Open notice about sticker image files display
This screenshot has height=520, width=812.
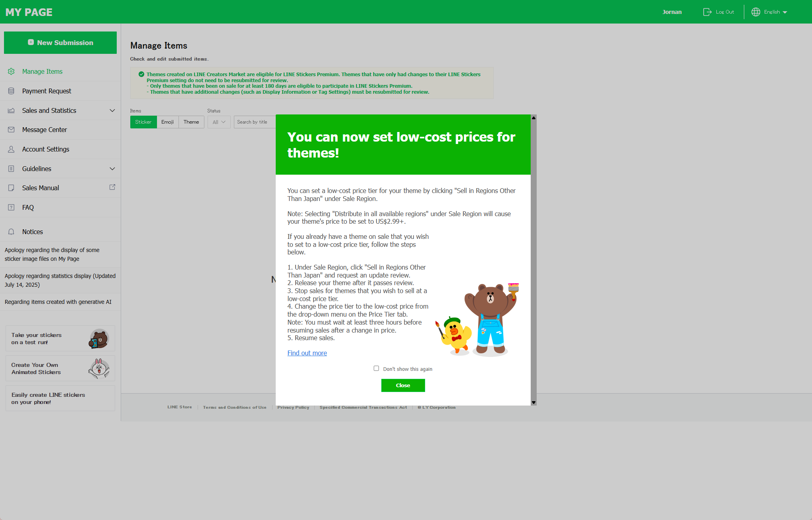point(60,254)
